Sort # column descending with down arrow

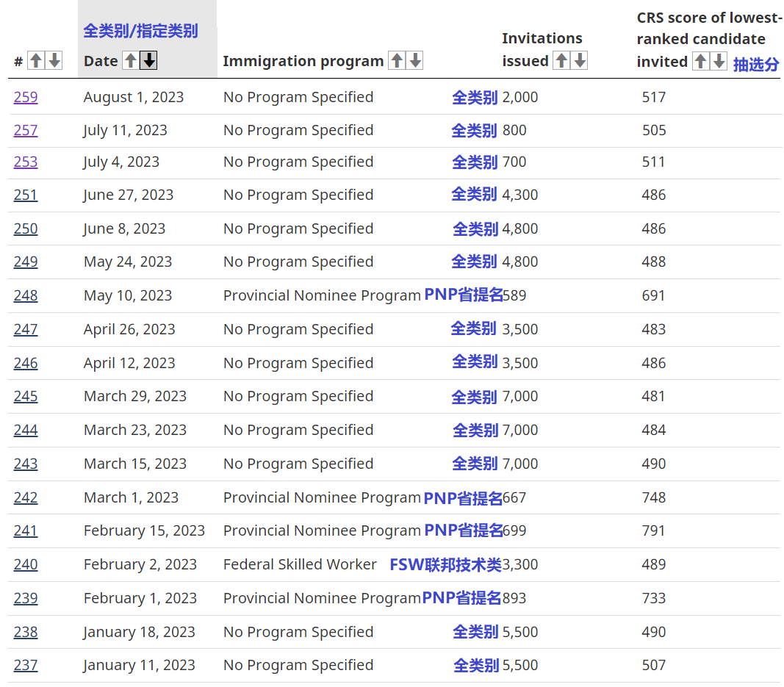point(54,60)
